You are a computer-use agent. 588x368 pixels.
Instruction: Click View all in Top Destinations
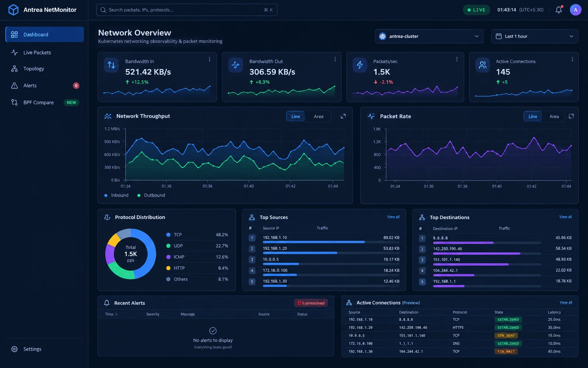565,217
